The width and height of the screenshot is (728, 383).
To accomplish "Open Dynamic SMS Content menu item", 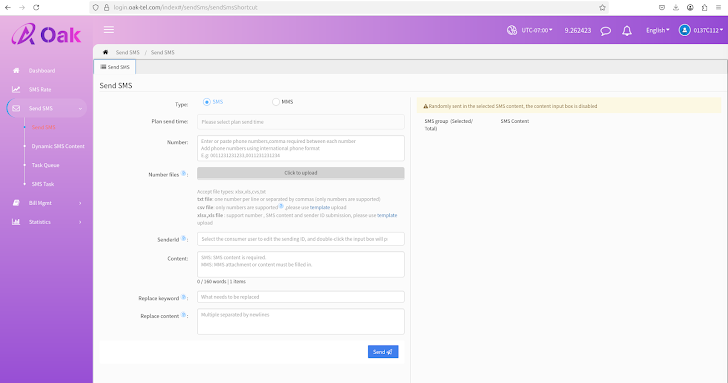I will pyautogui.click(x=58, y=146).
